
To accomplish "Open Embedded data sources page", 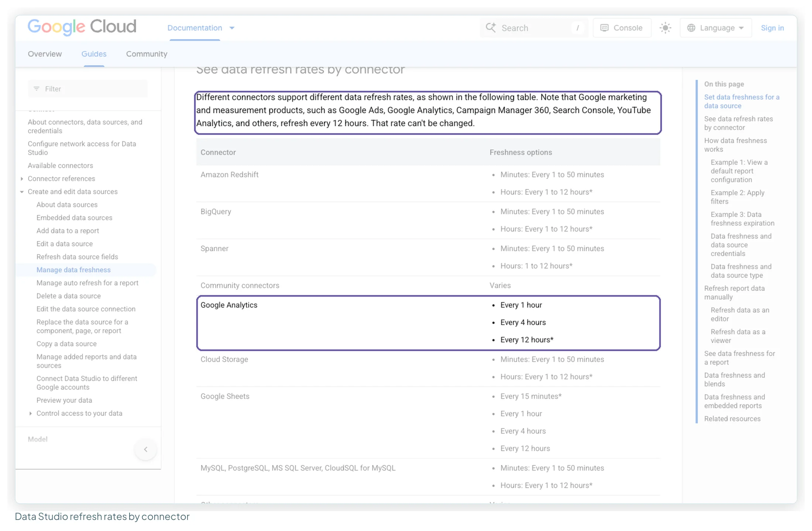I will tap(74, 217).
